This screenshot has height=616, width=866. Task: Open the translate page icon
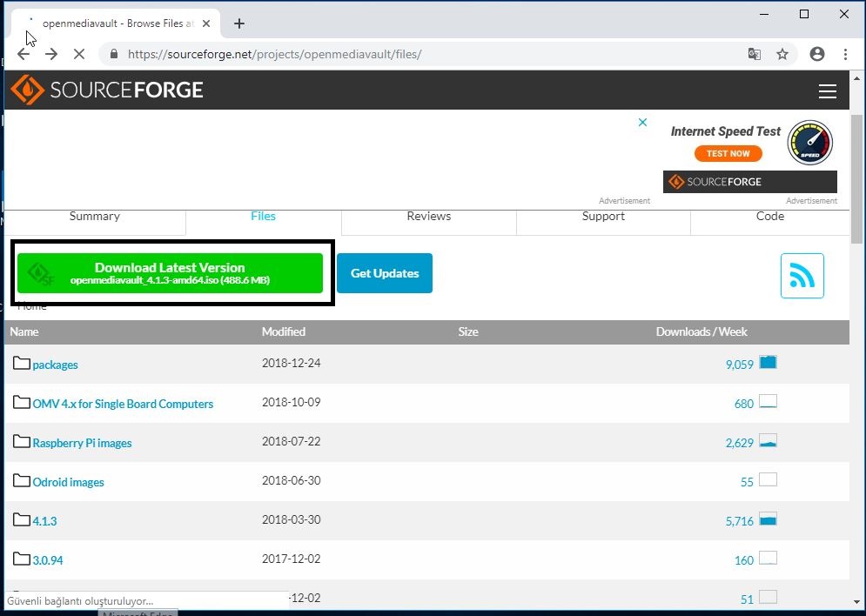point(754,54)
